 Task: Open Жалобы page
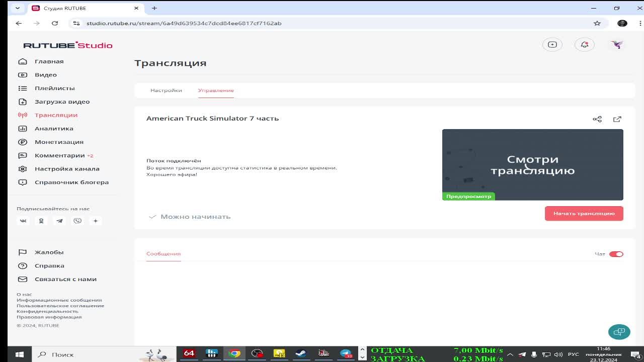[49, 252]
